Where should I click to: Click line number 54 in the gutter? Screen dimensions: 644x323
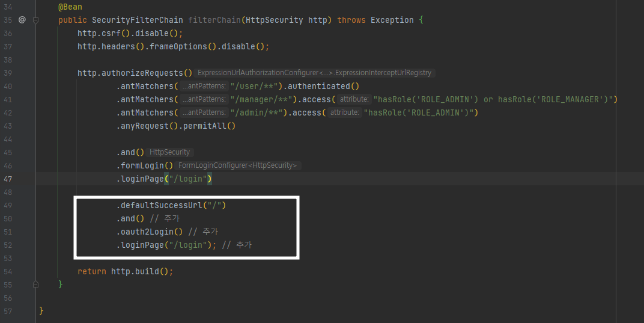click(8, 271)
